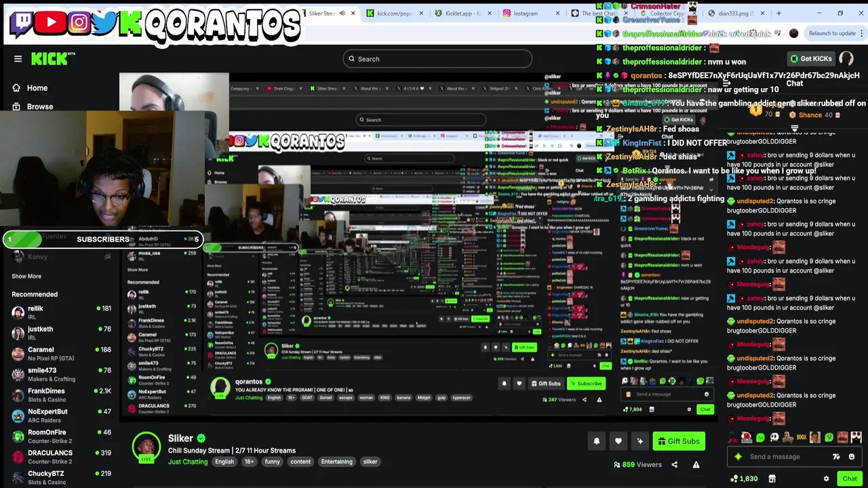Open recommended channel ChuckyBTZ

(61, 477)
